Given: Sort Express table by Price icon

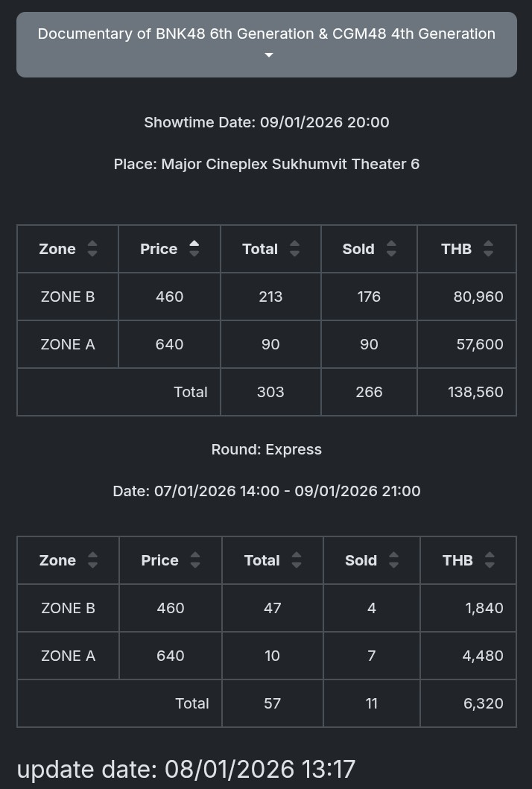Looking at the screenshot, I should pyautogui.click(x=195, y=560).
